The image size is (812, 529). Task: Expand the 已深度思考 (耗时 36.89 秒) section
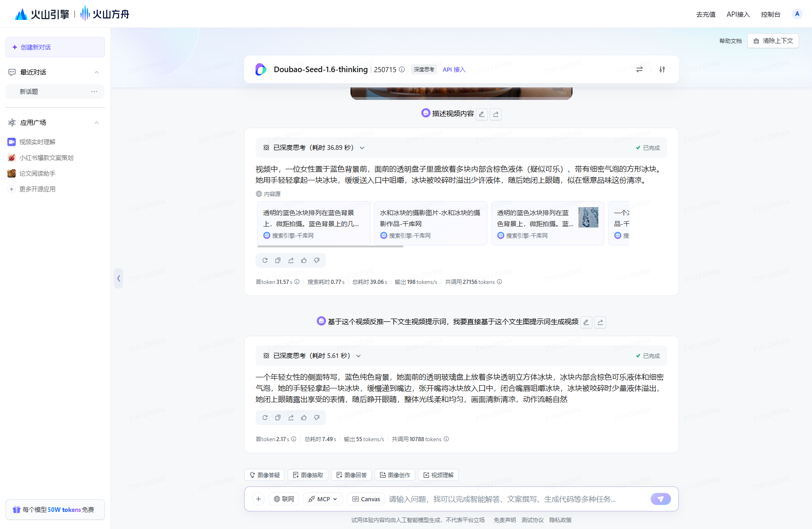pos(362,148)
